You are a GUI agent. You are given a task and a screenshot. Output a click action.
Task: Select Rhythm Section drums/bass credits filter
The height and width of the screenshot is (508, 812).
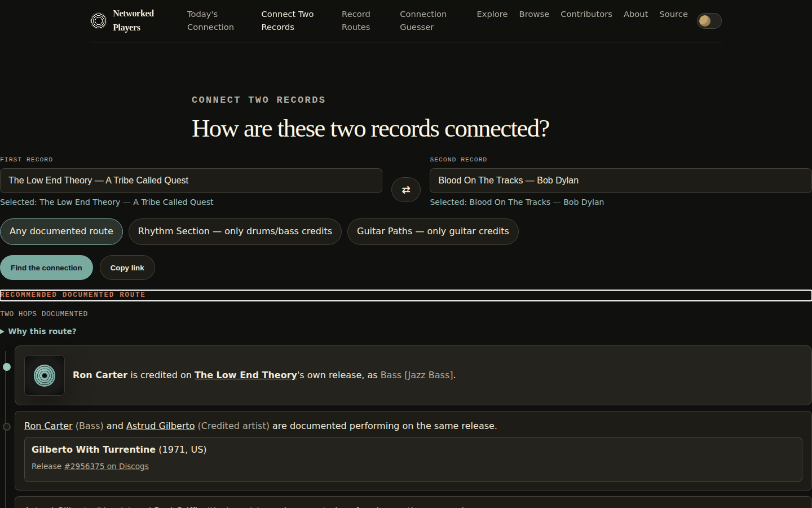tap(235, 231)
